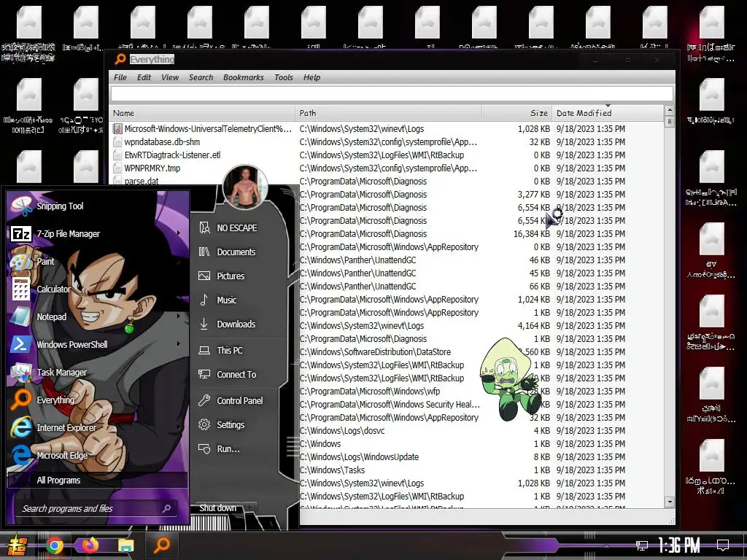Open Firefox from taskbar
This screenshot has width=747, height=560.
(x=90, y=545)
